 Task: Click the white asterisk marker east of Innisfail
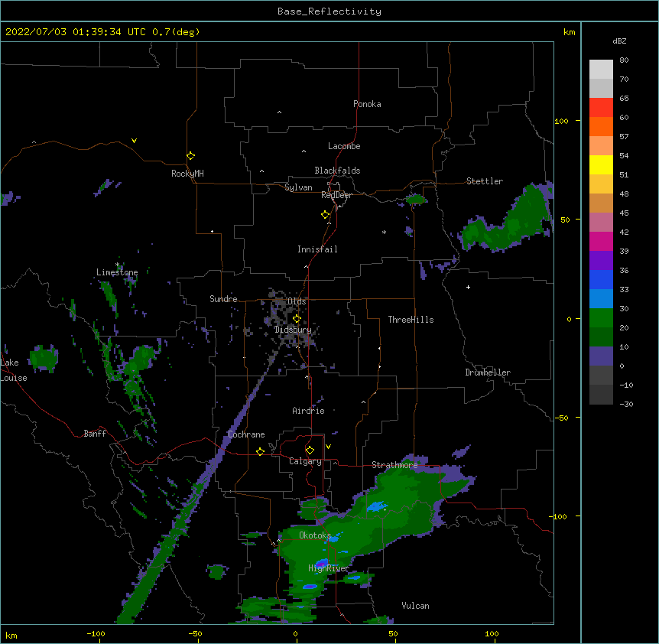[384, 232]
